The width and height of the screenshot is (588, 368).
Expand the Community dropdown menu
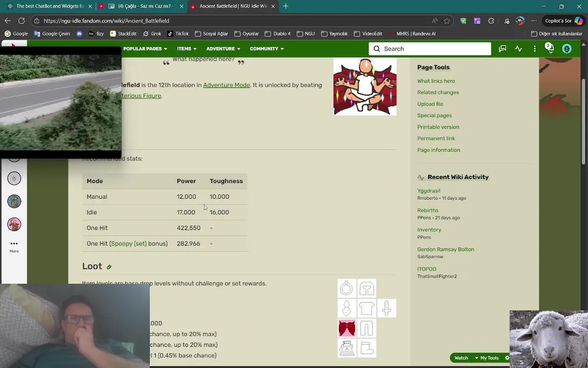tap(266, 49)
